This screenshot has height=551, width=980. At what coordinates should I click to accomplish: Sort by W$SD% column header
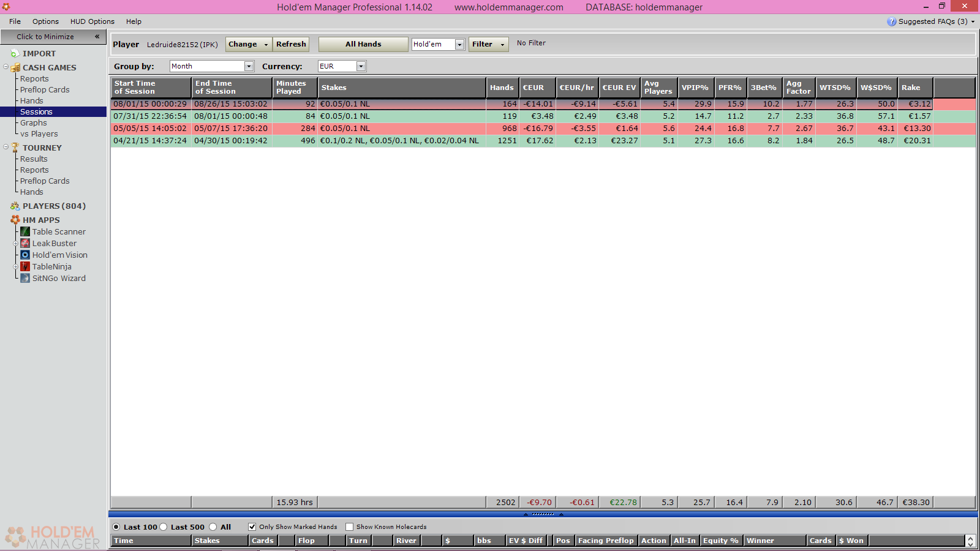point(876,88)
